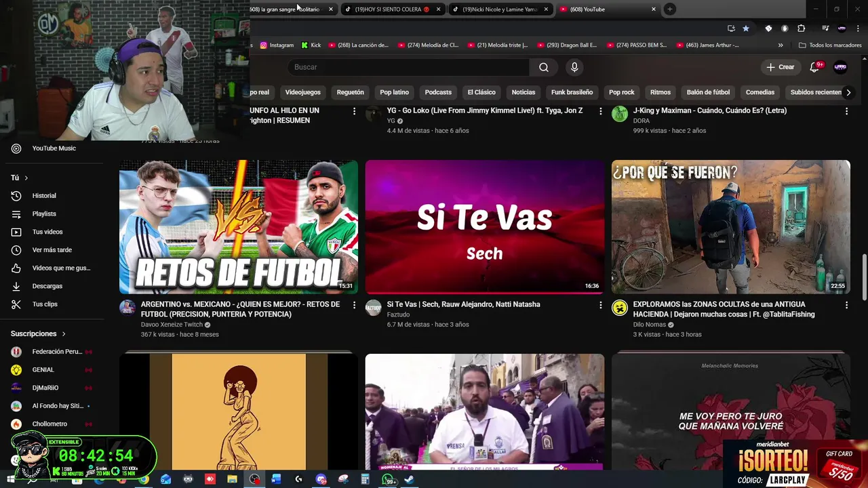
Task: Expand the Tú section chevron
Action: pyautogui.click(x=26, y=178)
